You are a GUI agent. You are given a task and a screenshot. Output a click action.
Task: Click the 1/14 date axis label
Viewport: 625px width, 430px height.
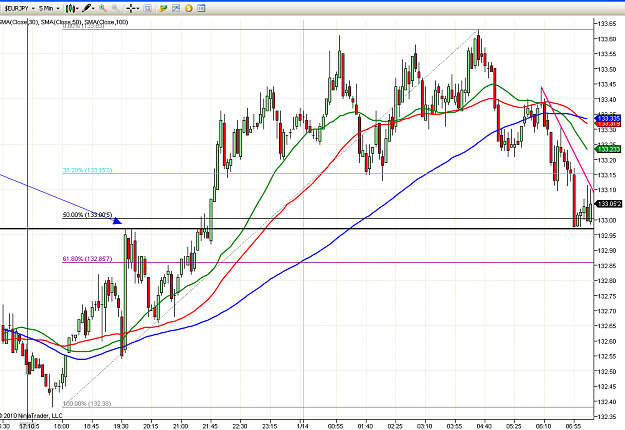point(303,426)
